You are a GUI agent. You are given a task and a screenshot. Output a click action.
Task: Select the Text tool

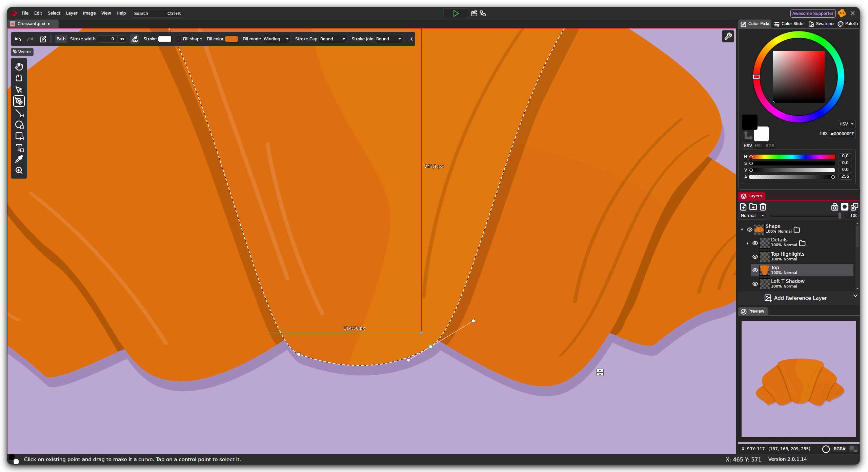[19, 147]
